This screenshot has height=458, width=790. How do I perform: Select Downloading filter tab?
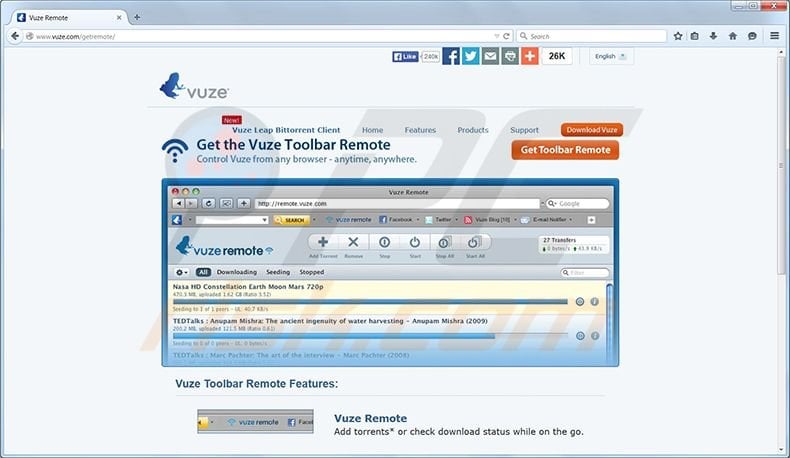[237, 272]
